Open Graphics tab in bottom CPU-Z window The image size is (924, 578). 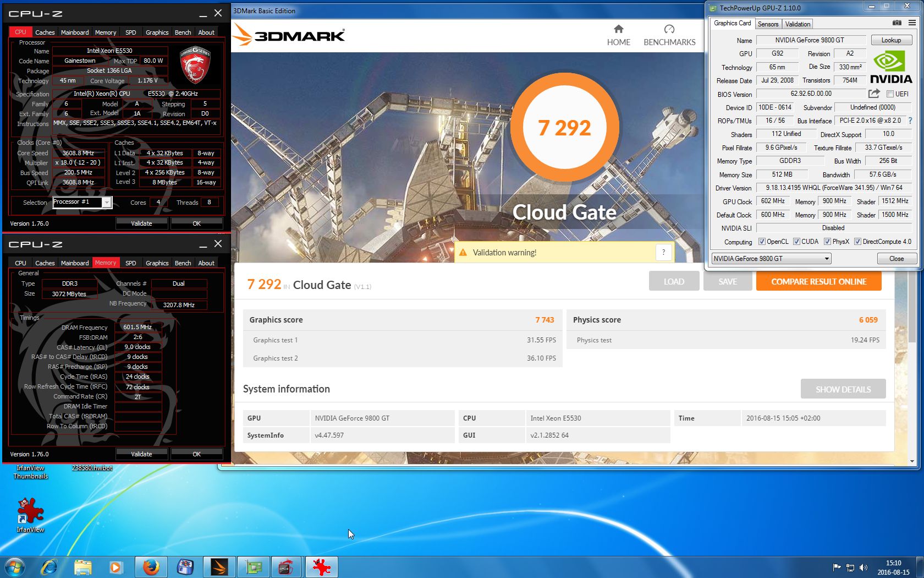pos(157,263)
